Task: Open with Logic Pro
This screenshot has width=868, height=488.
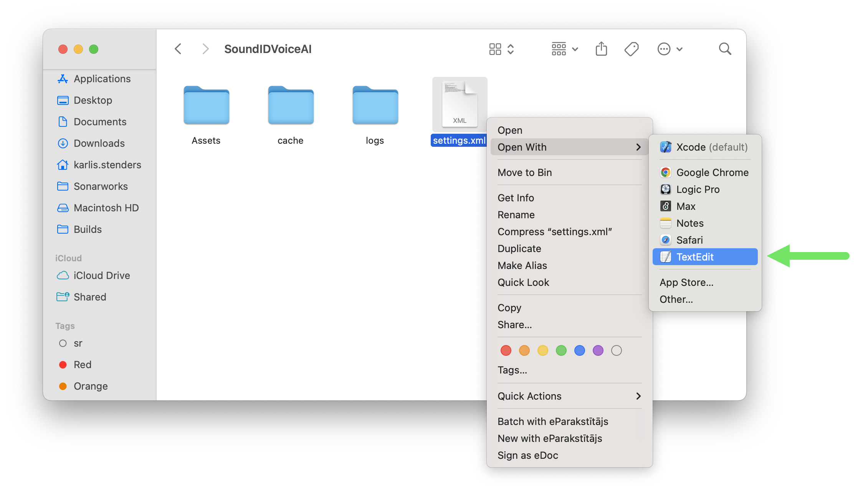Action: click(x=705, y=189)
